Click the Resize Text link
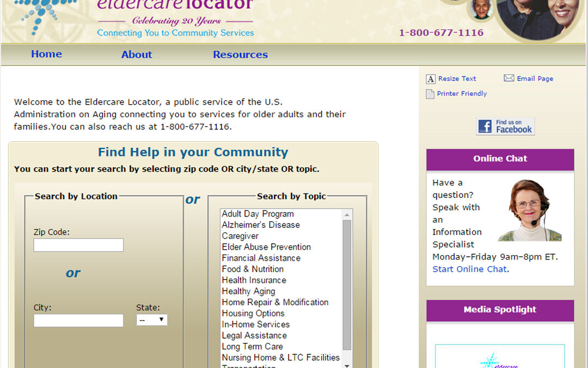This screenshot has width=588, height=368. coord(457,79)
